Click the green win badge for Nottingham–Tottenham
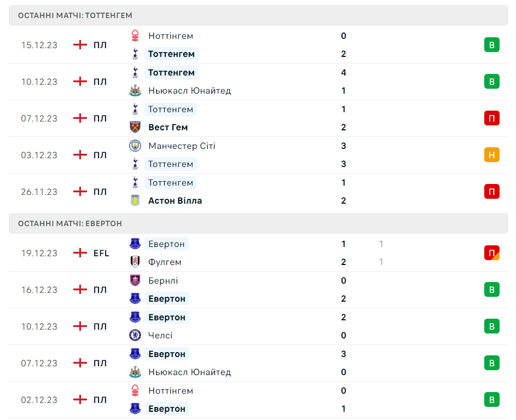The height and width of the screenshot is (420, 516). (491, 45)
